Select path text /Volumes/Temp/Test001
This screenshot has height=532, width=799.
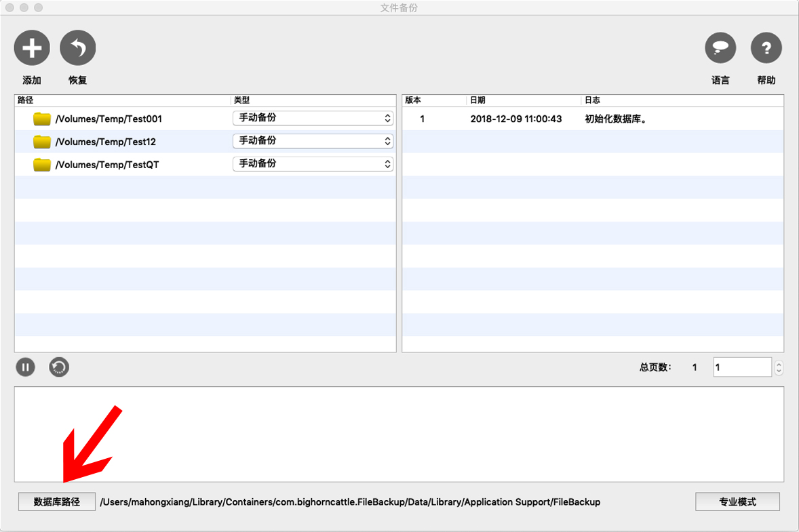pos(109,119)
